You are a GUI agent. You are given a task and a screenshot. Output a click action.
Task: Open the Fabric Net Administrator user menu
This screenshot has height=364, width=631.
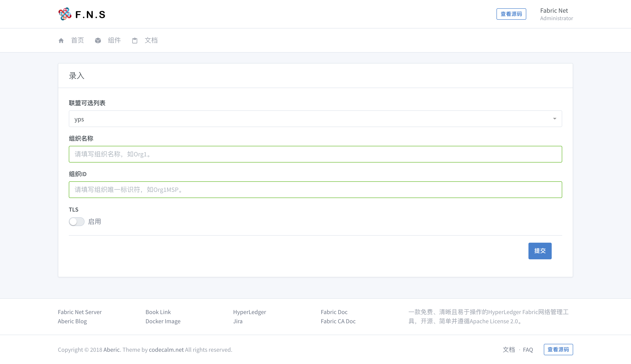(556, 14)
